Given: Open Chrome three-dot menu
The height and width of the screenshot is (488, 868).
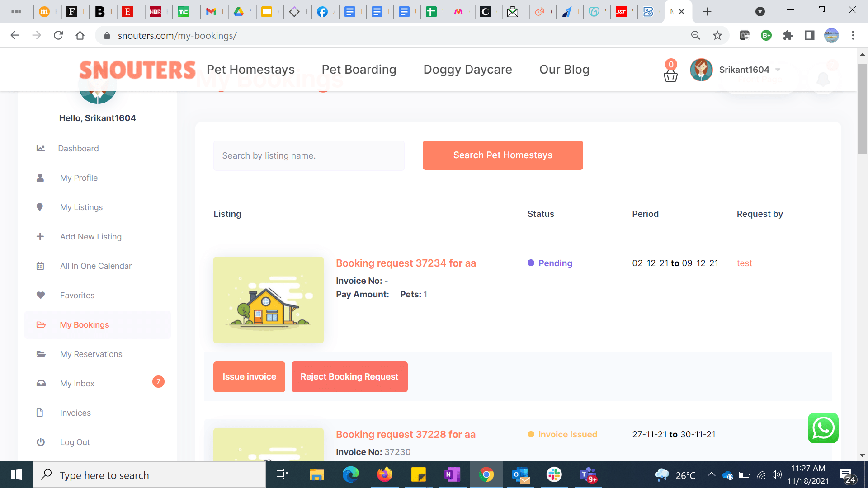Looking at the screenshot, I should tap(853, 35).
